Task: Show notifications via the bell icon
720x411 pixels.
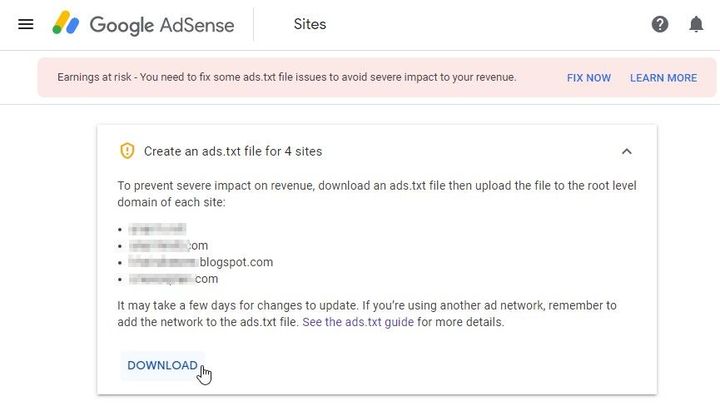Action: tap(696, 24)
